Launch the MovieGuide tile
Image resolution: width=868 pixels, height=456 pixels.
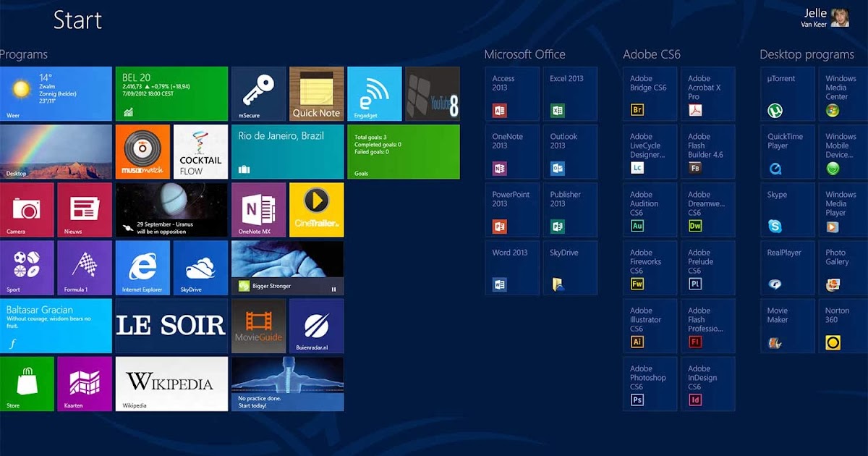(x=258, y=326)
